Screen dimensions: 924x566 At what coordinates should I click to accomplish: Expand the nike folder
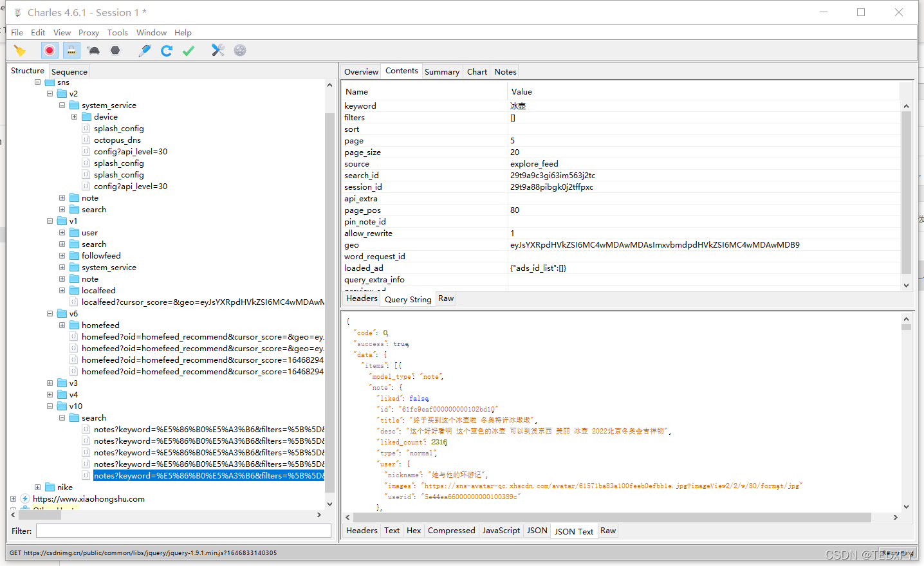click(37, 488)
